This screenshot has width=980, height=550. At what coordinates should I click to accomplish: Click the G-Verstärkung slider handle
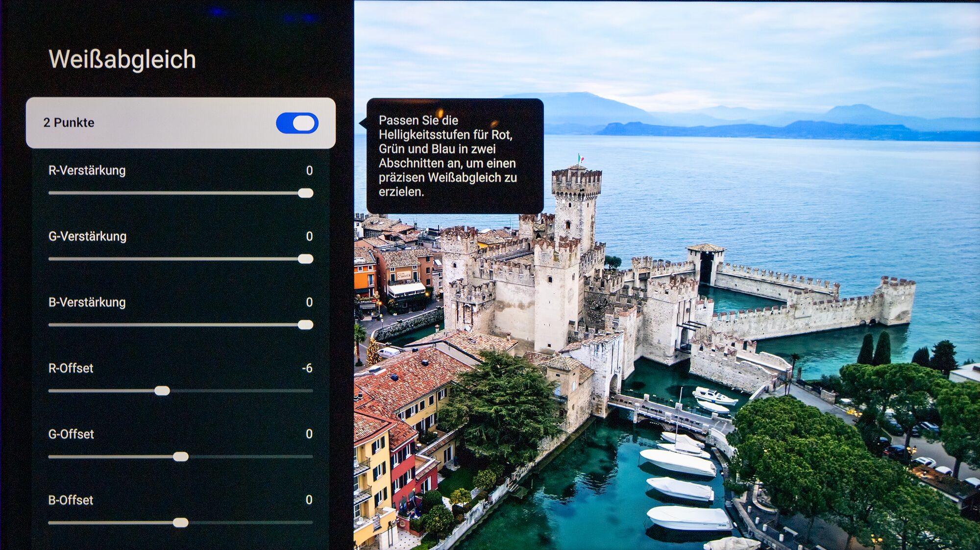point(305,259)
